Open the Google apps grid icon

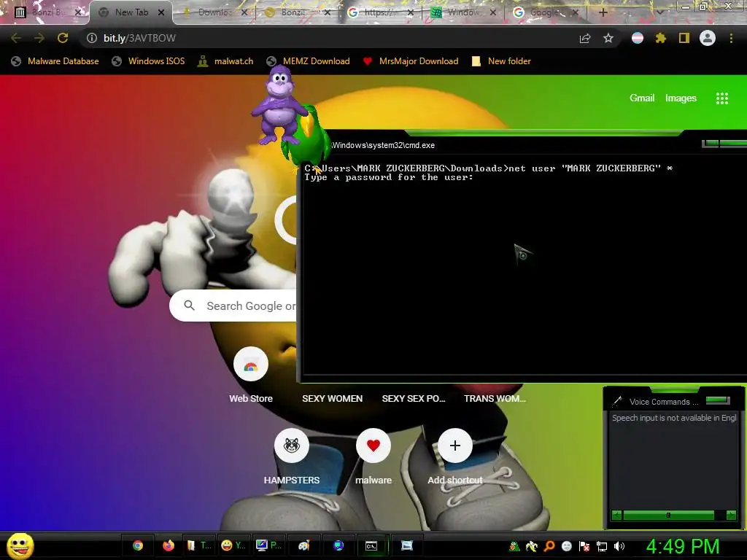722,98
